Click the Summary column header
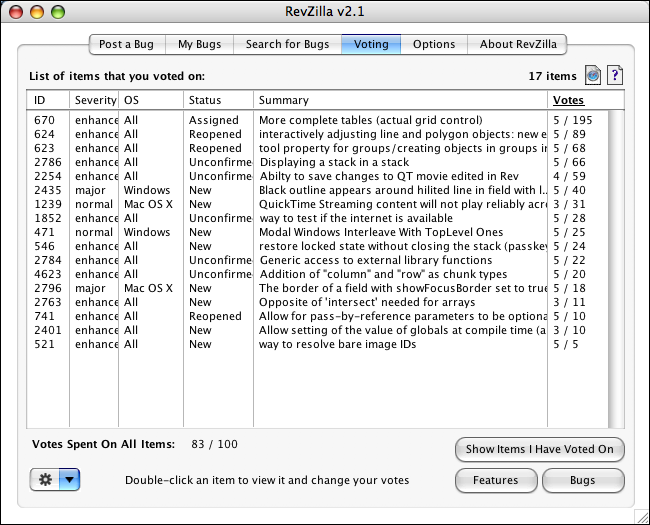This screenshot has width=650, height=525. (400, 100)
